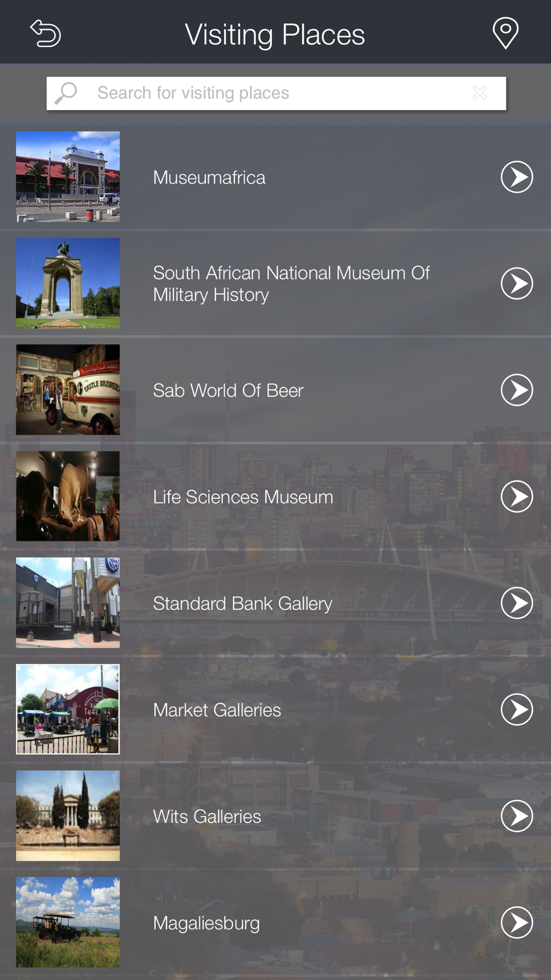Open Standard Bank Gallery arrow
The height and width of the screenshot is (980, 551).
pyautogui.click(x=516, y=603)
